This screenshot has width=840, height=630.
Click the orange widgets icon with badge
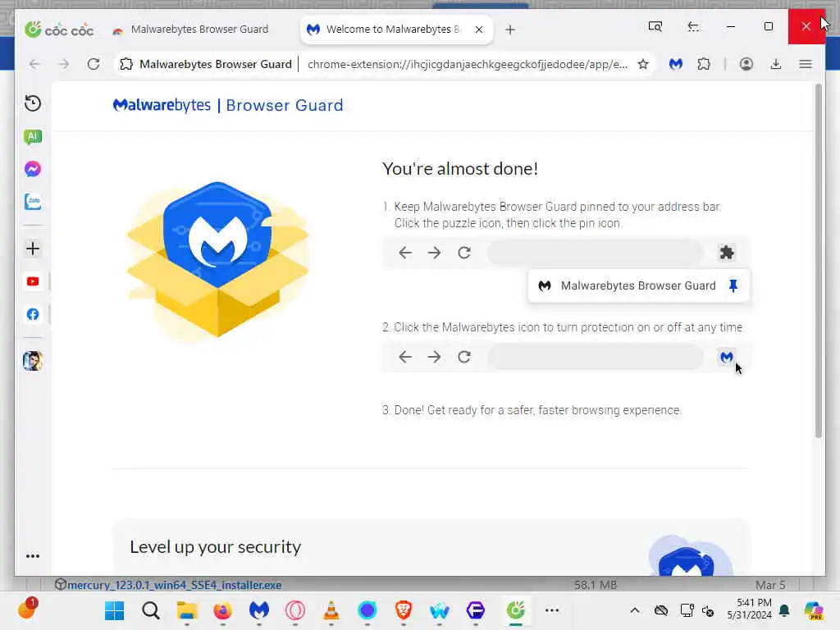coord(27,608)
